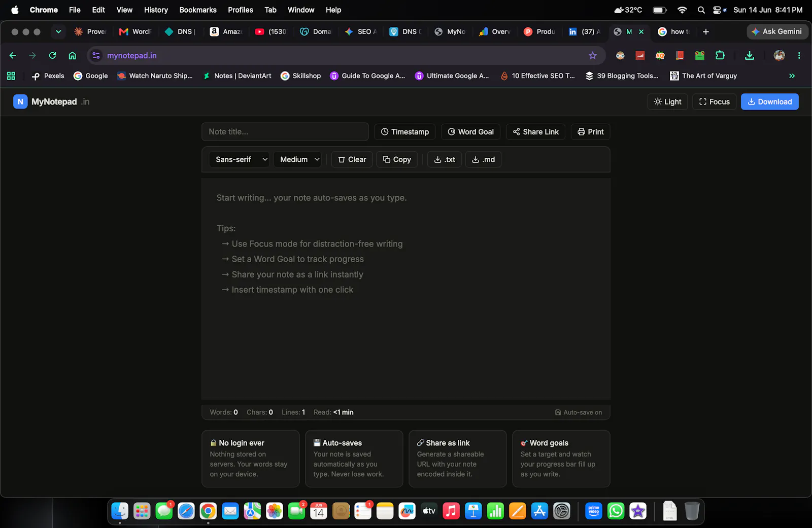Go forward in the browser

[x=32, y=55]
